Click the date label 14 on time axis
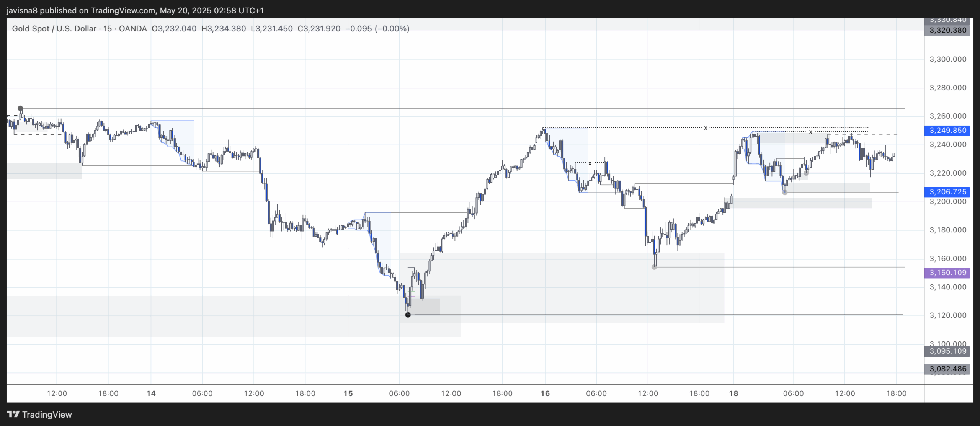This screenshot has width=980, height=426. pyautogui.click(x=151, y=393)
